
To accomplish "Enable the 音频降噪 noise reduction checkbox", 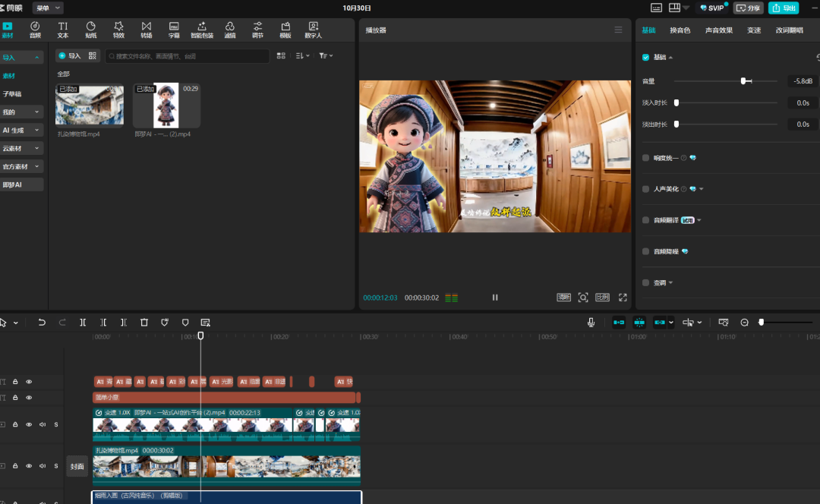I will [x=646, y=251].
